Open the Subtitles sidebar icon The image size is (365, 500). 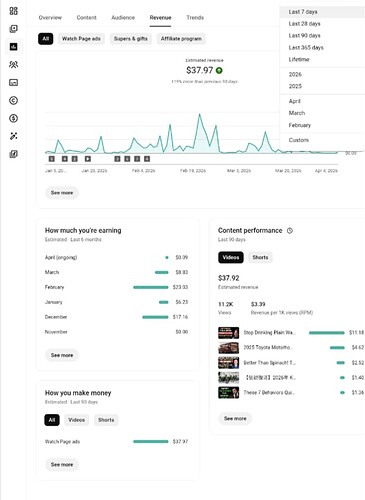pyautogui.click(x=13, y=82)
